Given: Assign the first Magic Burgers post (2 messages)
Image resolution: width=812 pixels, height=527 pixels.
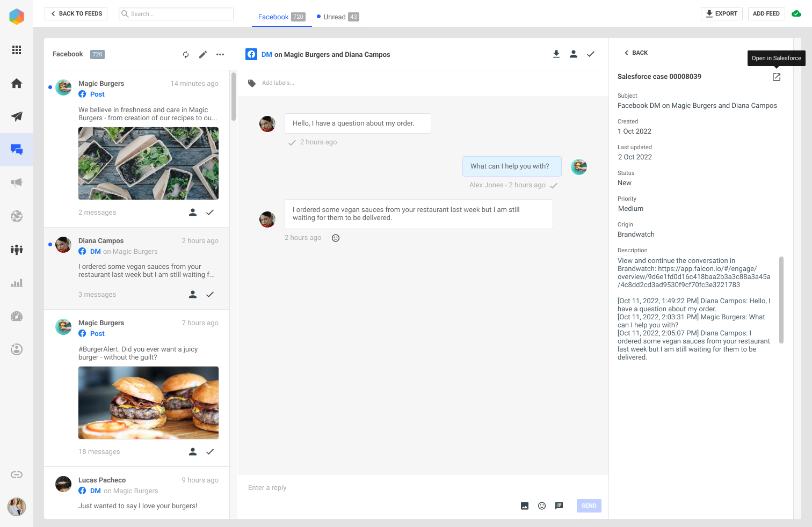Looking at the screenshot, I should [193, 213].
